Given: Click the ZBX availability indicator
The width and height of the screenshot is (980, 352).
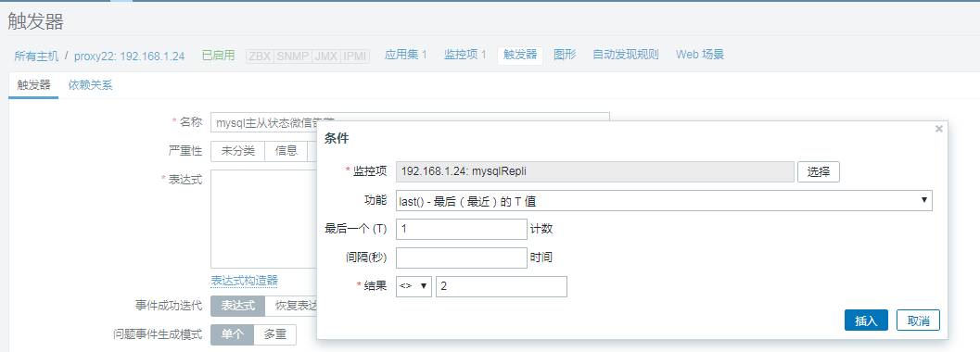Looking at the screenshot, I should coord(260,57).
